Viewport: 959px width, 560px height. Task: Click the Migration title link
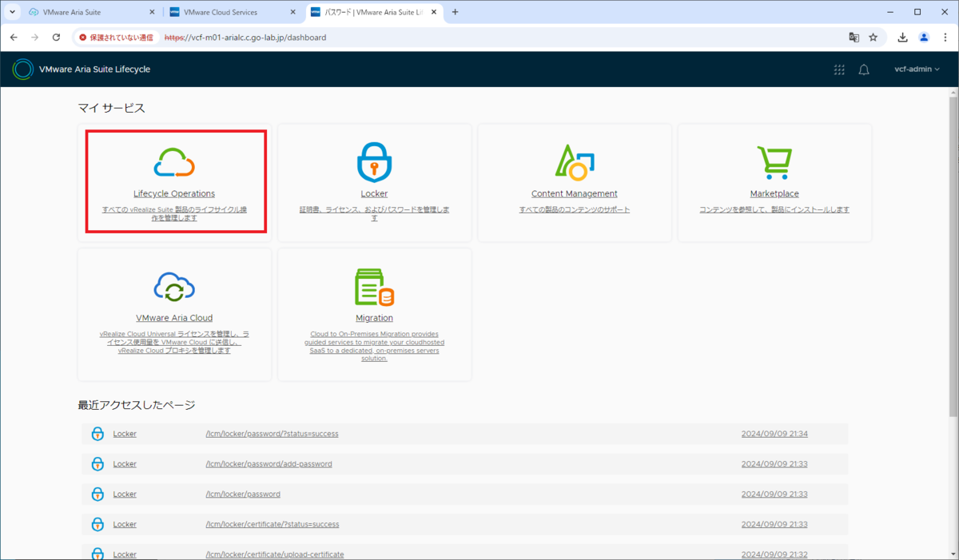click(374, 318)
